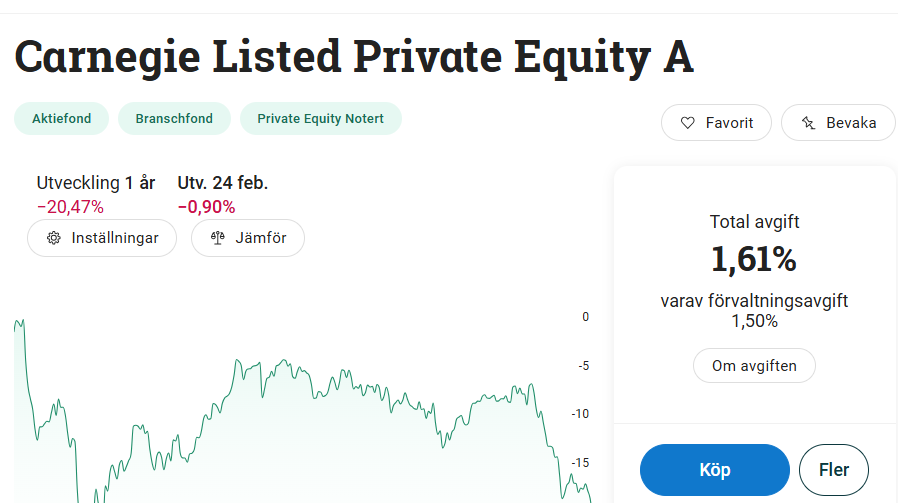Open the Private Equity Notert tag
The width and height of the screenshot is (898, 503).
tap(320, 118)
